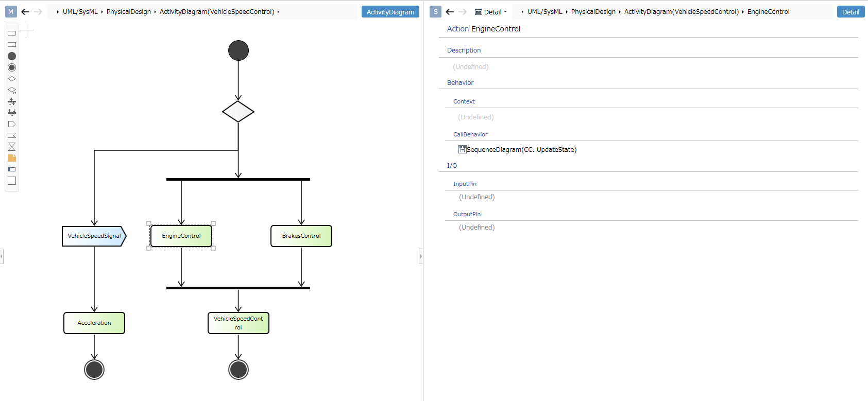Click the InputPin sub-header
868x401 pixels.
coord(465,184)
